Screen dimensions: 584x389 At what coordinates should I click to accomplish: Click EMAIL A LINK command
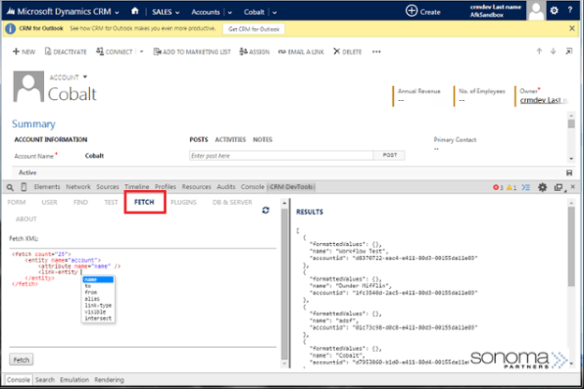[x=301, y=51]
